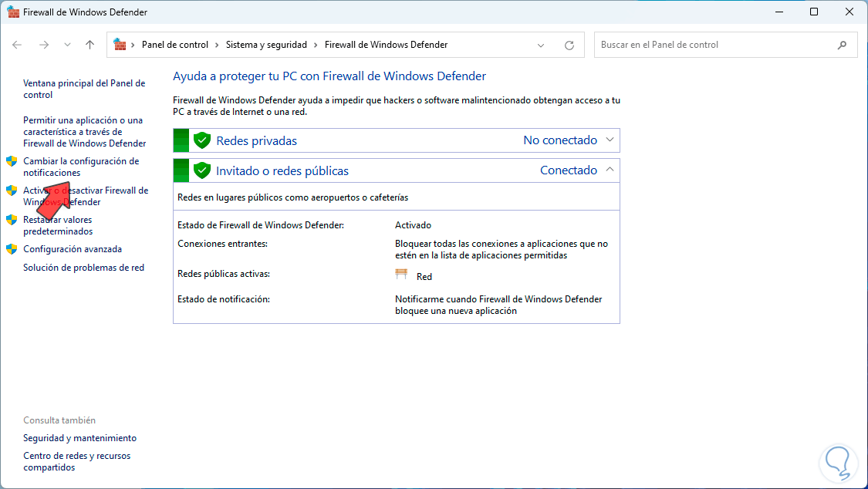Maximize the Firewall window

(814, 12)
